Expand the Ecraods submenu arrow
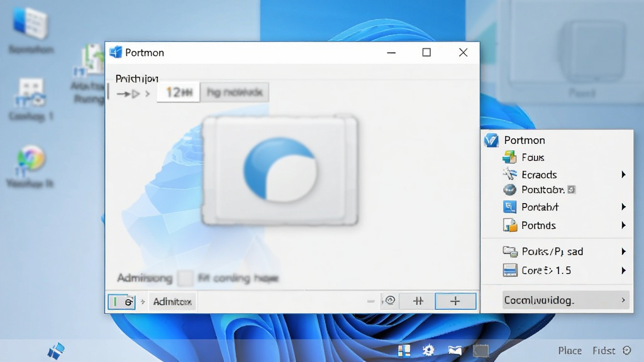Screen dimensions: 644x362 pos(623,175)
